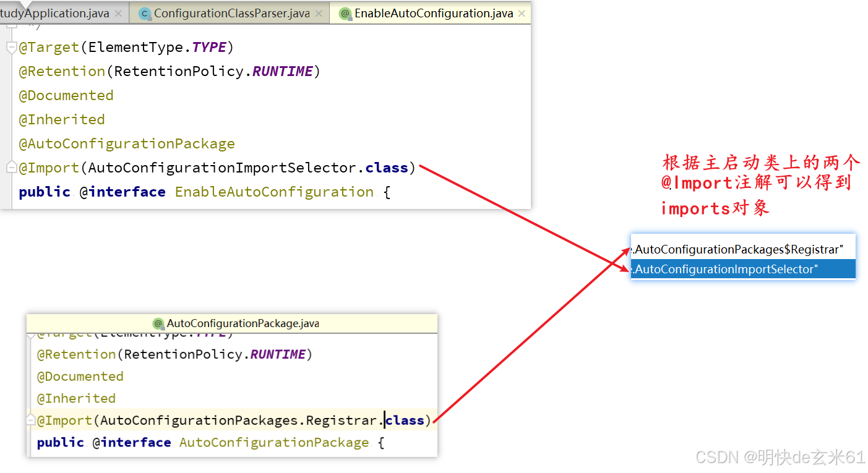Click the ConfigurationClassParser.java class file icon

(x=145, y=14)
